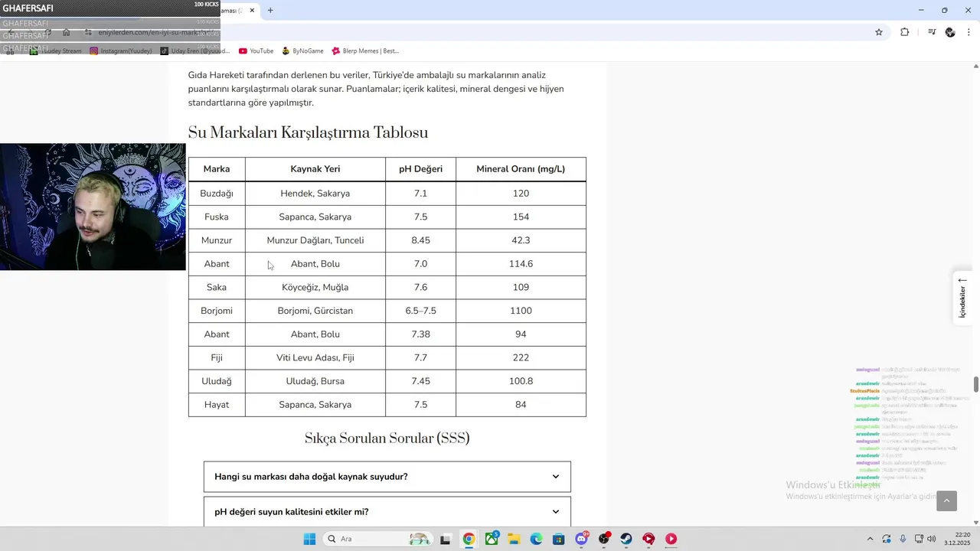The height and width of the screenshot is (551, 980).
Task: Click the home button in Chrome toolbar
Action: point(67,32)
